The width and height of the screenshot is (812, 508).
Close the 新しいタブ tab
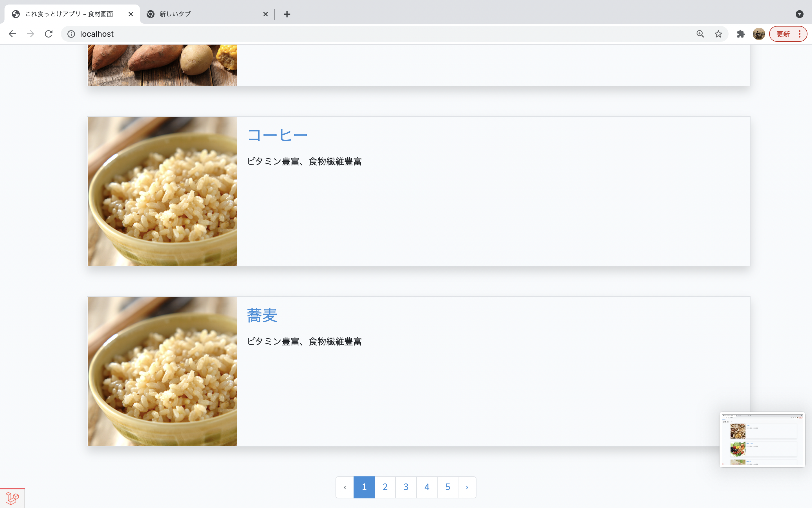point(265,14)
